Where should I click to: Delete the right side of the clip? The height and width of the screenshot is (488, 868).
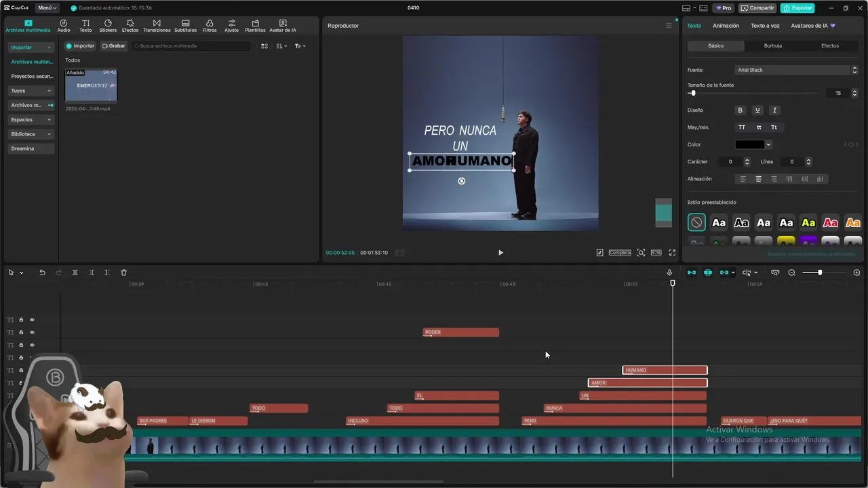point(107,272)
